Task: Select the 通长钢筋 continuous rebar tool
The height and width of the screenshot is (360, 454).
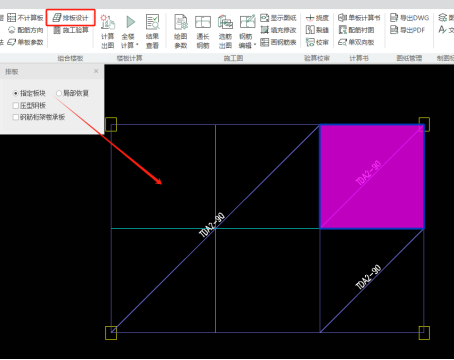Action: (203, 31)
